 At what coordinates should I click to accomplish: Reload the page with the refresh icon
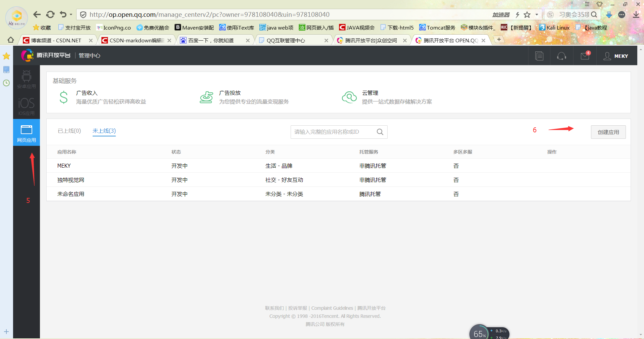click(x=50, y=14)
